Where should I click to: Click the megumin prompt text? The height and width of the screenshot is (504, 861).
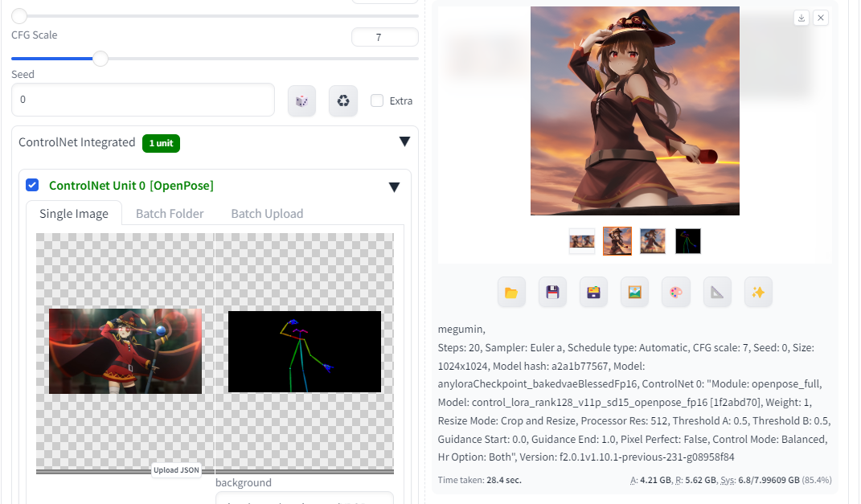(461, 330)
